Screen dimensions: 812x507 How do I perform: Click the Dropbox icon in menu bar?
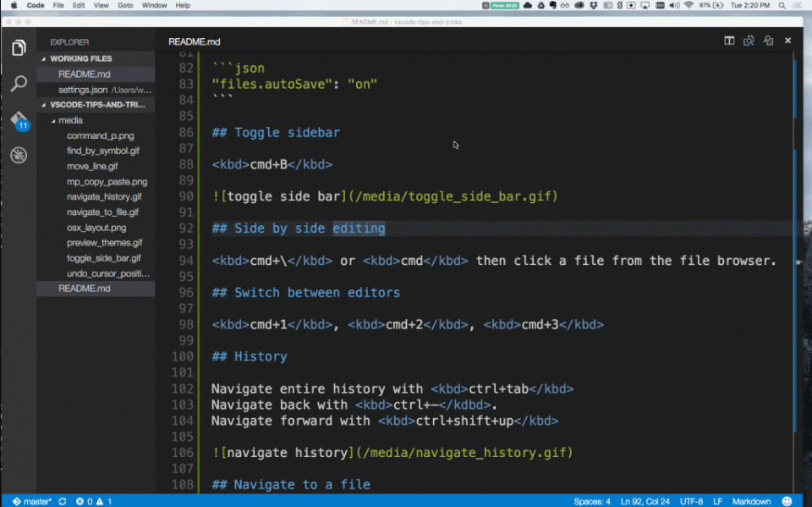(594, 5)
